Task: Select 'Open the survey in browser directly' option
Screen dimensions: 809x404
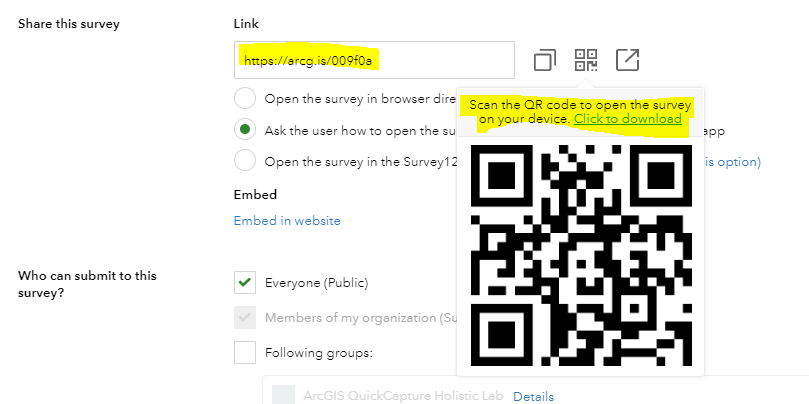Action: (x=244, y=98)
